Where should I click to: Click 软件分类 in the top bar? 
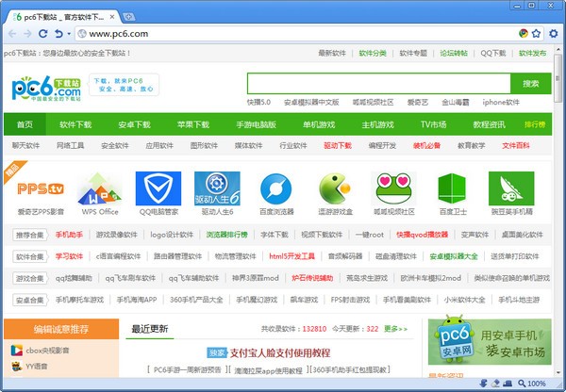[373, 54]
